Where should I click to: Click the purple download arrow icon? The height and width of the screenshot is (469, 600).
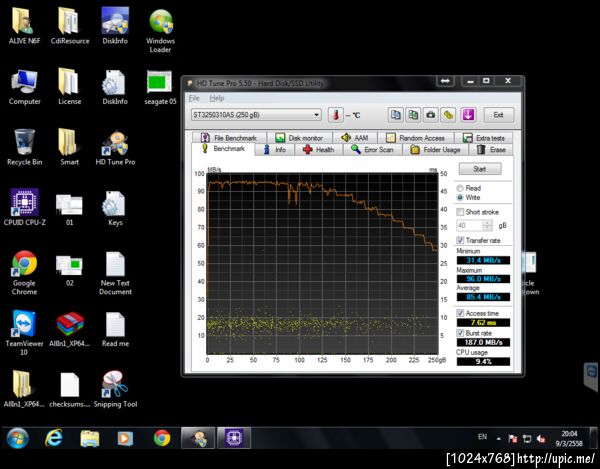[468, 115]
